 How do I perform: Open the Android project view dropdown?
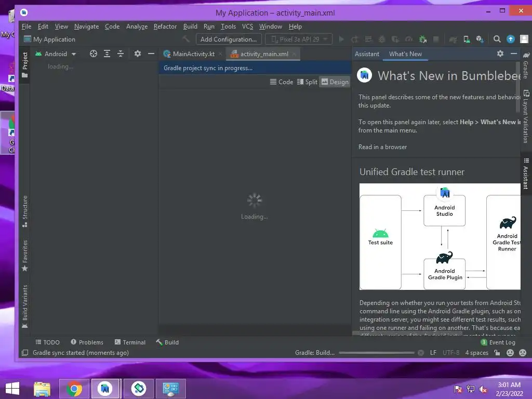(56, 54)
